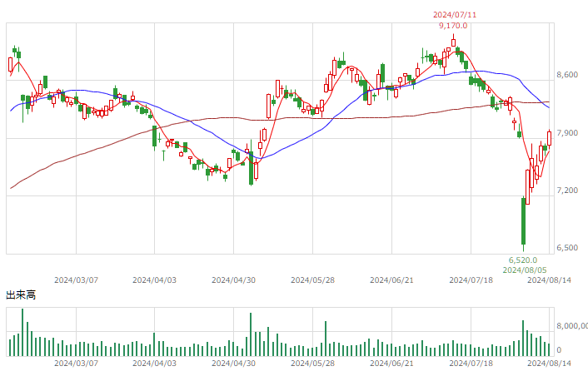The image size is (588, 371).
Task: Click 2024/08/14 under the volume chart
Action: click(550, 364)
